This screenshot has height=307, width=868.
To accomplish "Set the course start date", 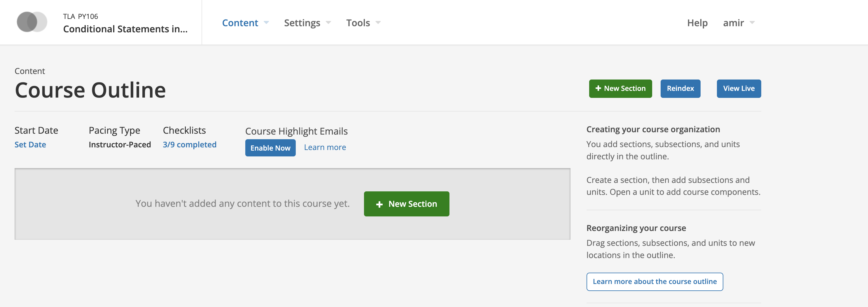I will [x=30, y=144].
